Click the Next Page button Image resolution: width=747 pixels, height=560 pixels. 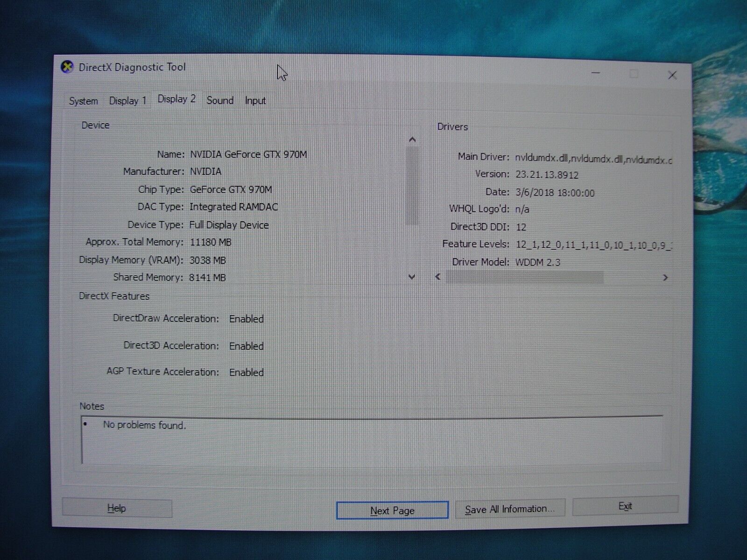pos(392,511)
